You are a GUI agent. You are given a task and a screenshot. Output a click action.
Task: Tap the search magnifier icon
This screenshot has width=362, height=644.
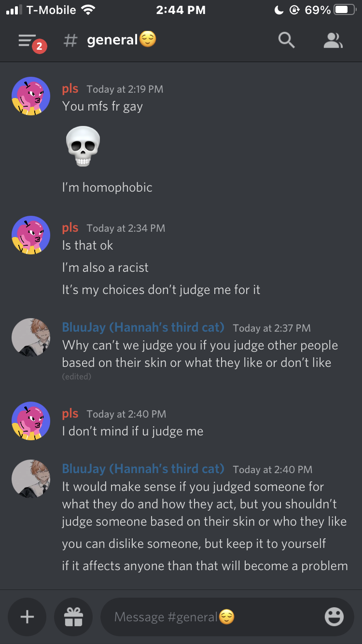[286, 41]
